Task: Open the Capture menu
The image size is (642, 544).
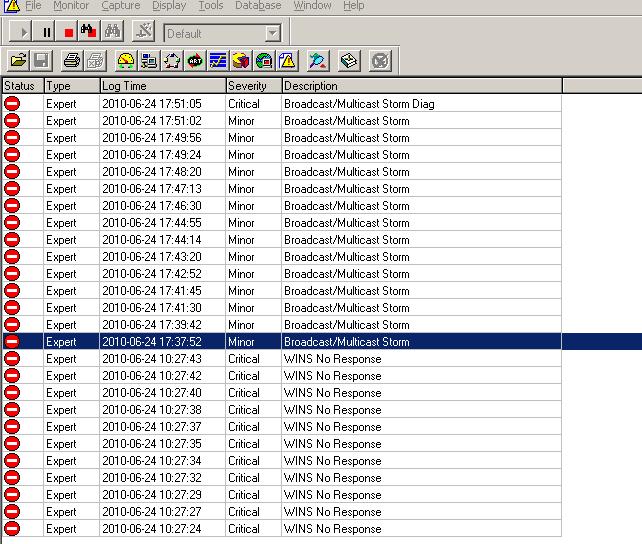Action: point(121,6)
